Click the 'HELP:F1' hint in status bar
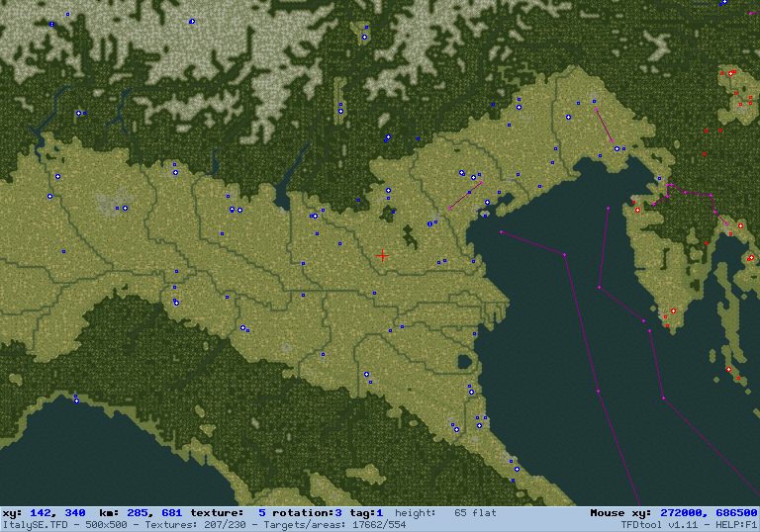 pyautogui.click(x=736, y=525)
